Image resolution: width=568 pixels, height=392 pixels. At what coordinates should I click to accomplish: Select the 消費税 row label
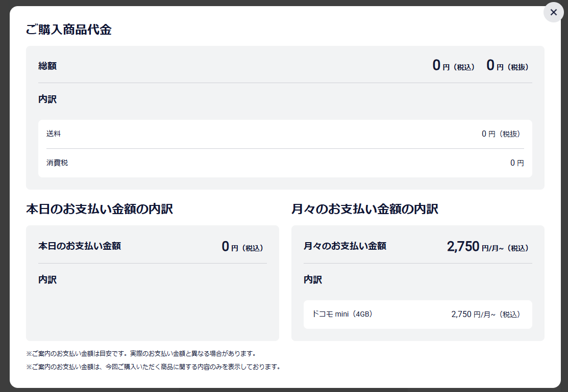tap(57, 163)
